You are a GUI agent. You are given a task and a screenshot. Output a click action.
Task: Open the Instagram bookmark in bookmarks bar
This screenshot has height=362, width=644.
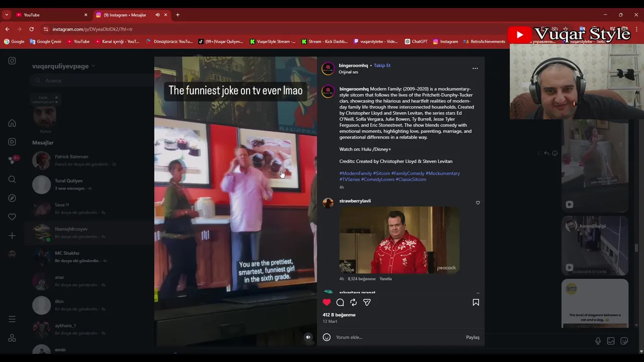pos(445,42)
